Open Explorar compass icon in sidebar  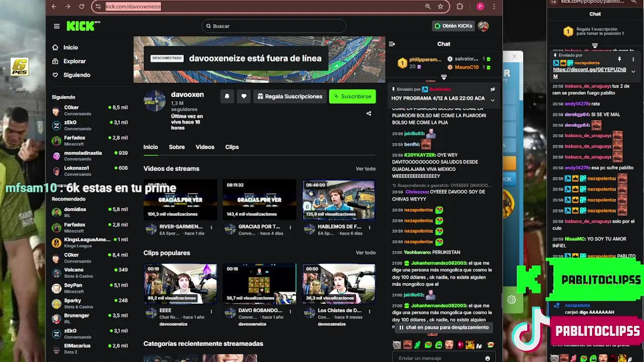[x=55, y=61]
